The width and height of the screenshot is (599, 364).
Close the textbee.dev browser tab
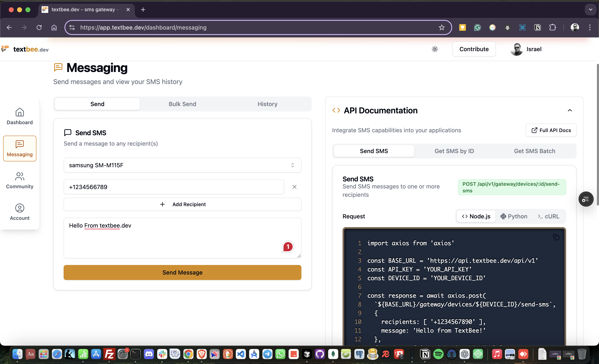(x=128, y=10)
